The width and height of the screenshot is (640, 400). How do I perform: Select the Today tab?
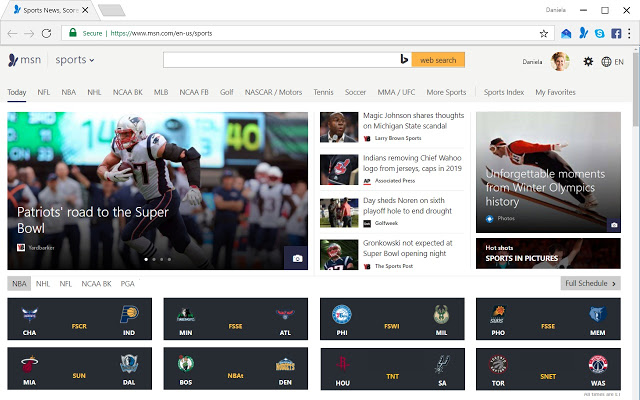[17, 92]
